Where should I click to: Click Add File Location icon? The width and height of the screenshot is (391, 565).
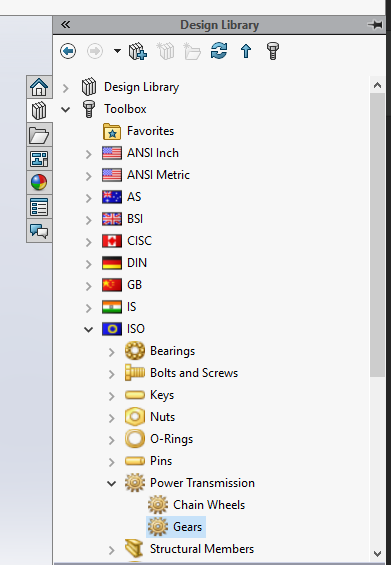(x=165, y=51)
